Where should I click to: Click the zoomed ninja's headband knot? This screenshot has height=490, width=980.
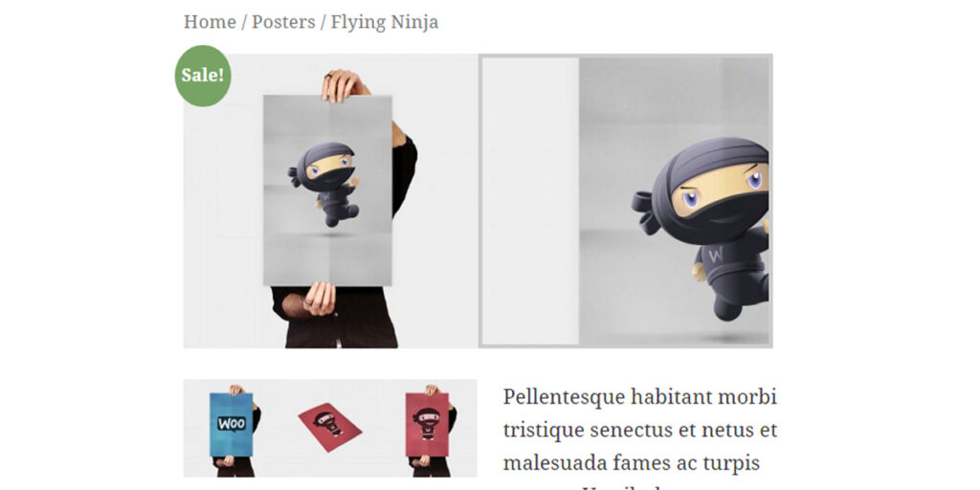pyautogui.click(x=648, y=212)
